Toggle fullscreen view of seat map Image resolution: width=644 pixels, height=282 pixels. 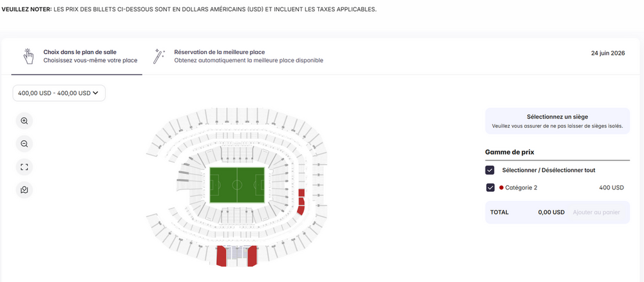tap(24, 167)
